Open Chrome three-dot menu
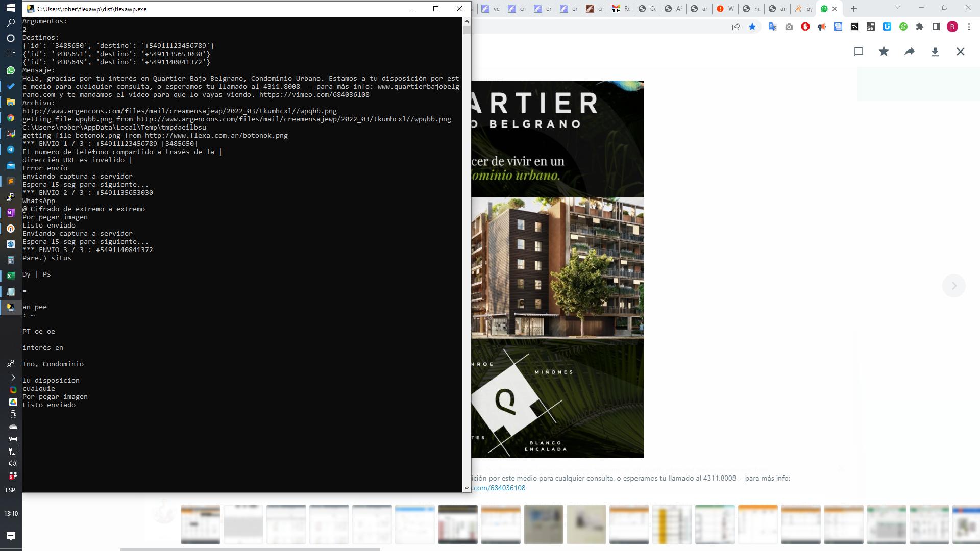 coord(969,27)
